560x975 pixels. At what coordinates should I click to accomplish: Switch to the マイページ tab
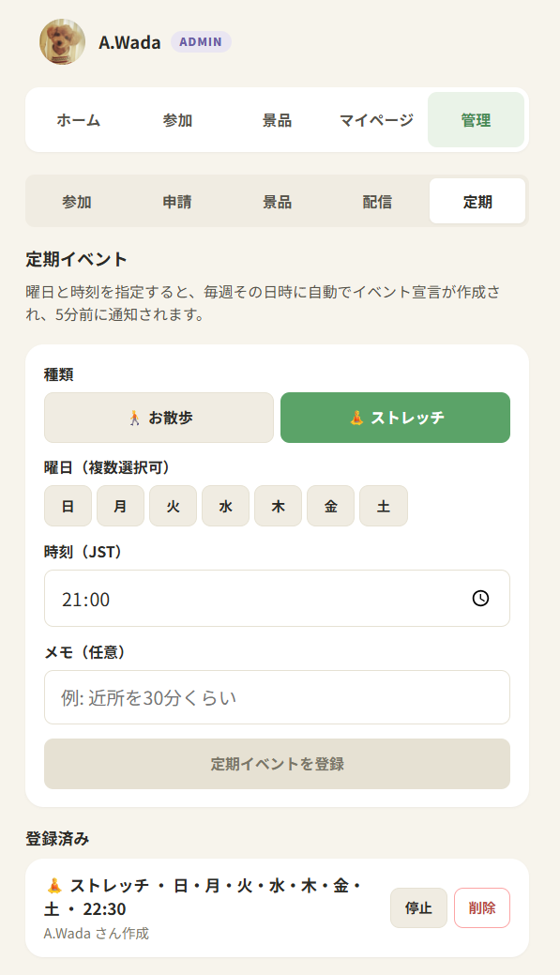pyautogui.click(x=376, y=120)
